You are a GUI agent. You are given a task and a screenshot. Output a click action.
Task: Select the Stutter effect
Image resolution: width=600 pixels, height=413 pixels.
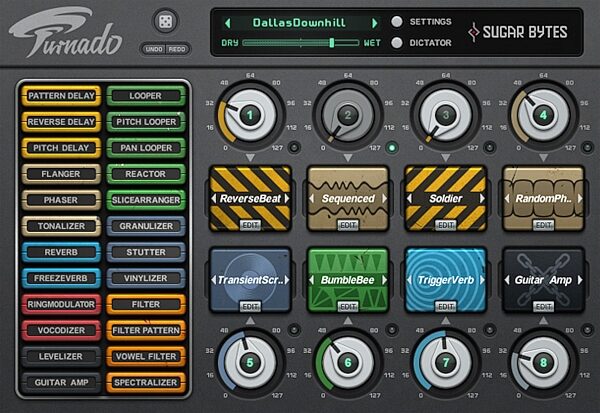146,252
